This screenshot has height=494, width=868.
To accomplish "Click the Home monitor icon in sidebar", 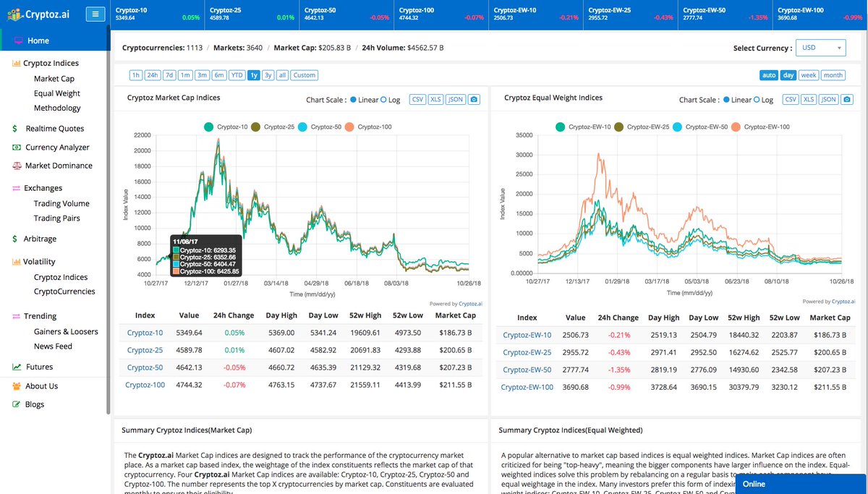I will tap(19, 41).
